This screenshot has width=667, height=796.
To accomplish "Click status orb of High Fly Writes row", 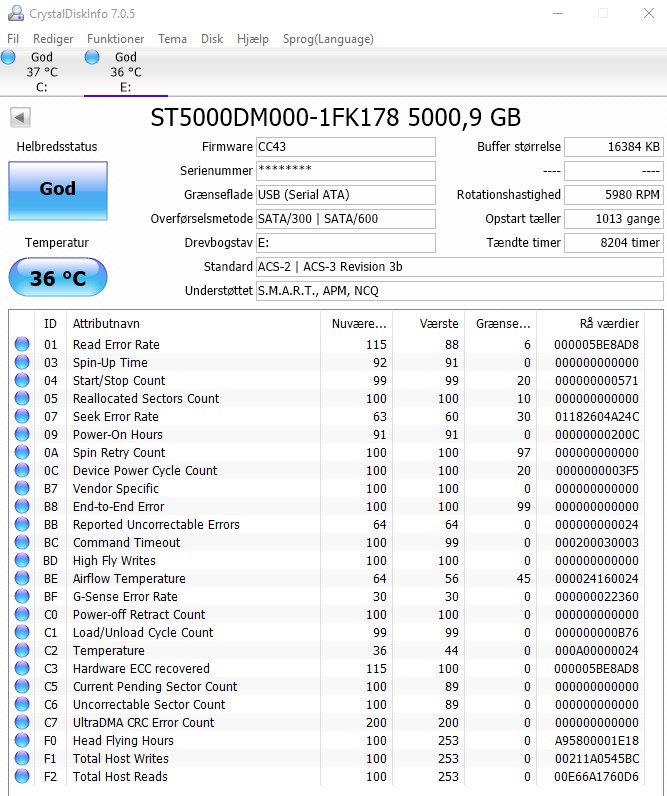I will (x=22, y=560).
